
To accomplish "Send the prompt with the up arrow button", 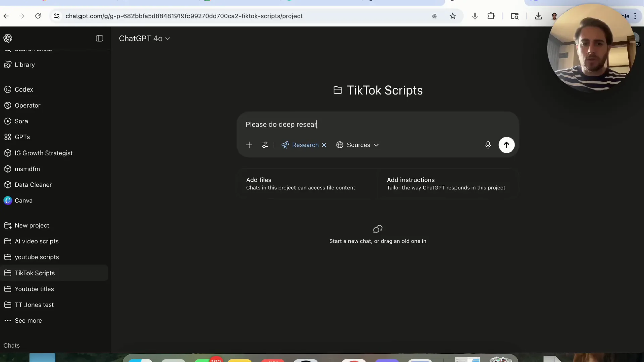I will pos(506,145).
